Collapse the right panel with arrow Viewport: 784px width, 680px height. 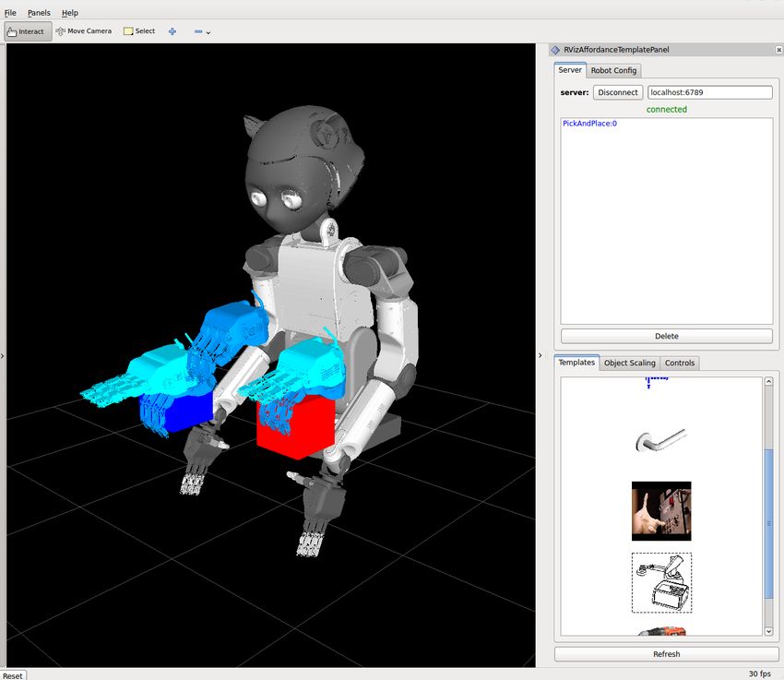540,355
